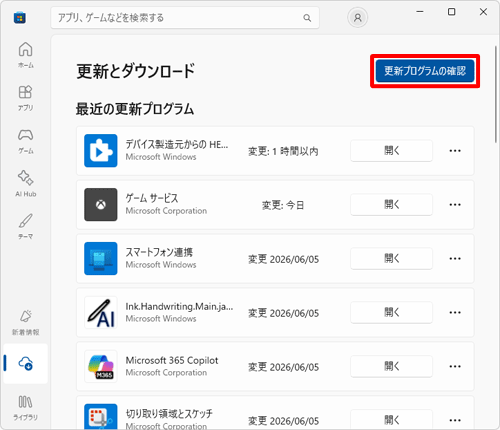Click Microsoft Corporation under ゲーム サービス
Image resolution: width=500 pixels, height=430 pixels.
(166, 211)
